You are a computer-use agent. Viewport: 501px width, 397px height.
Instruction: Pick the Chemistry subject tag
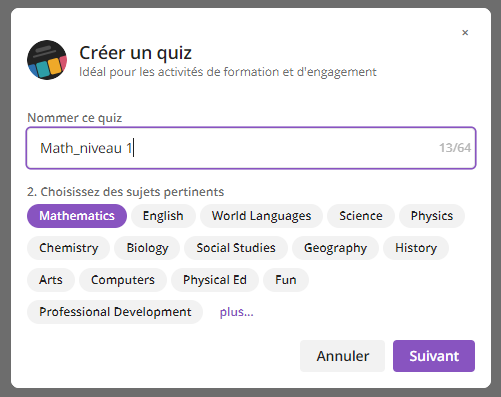[68, 248]
